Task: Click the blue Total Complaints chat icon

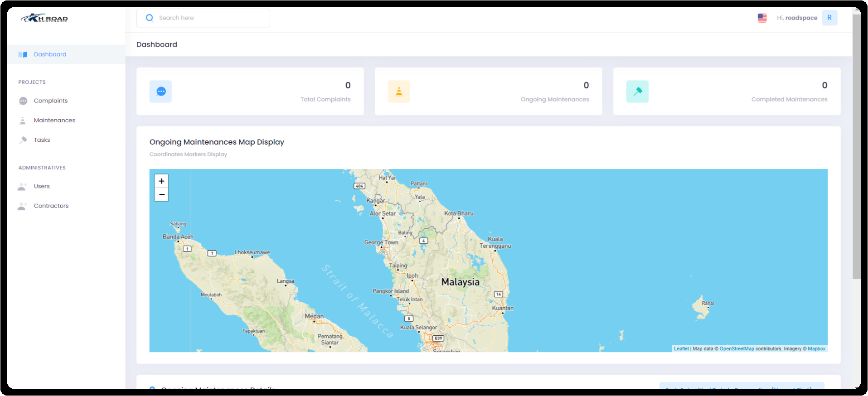Action: [161, 92]
